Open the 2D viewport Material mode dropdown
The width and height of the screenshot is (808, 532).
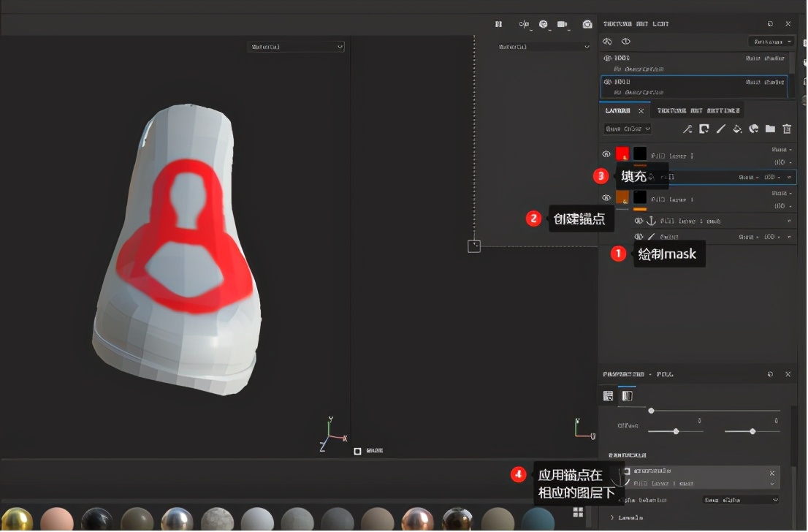pos(542,46)
